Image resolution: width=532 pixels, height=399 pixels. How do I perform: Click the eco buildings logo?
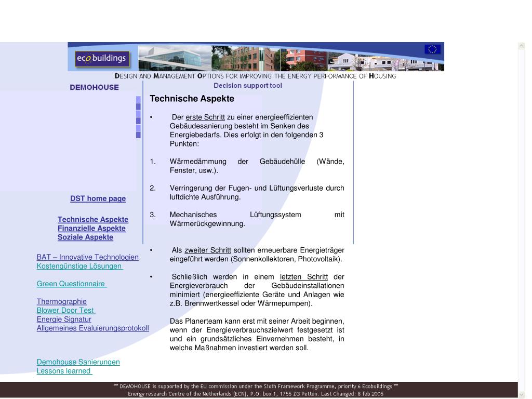tap(102, 59)
